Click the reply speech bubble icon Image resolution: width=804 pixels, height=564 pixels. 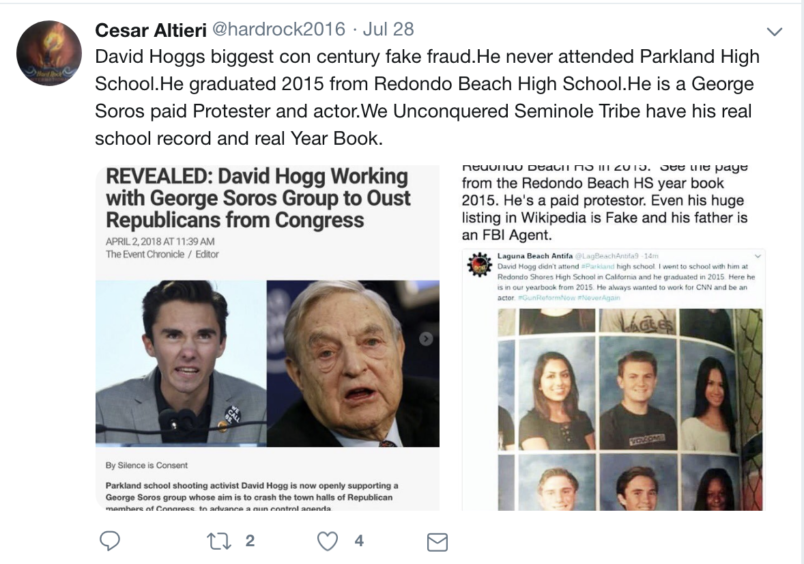click(110, 541)
